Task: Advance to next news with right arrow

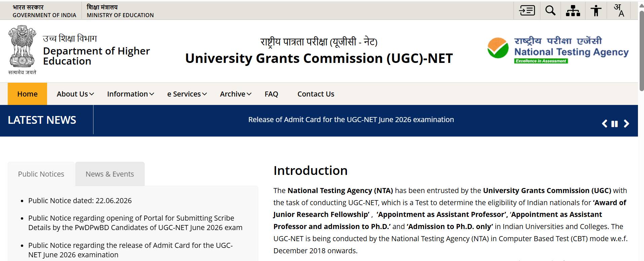Action: 626,124
